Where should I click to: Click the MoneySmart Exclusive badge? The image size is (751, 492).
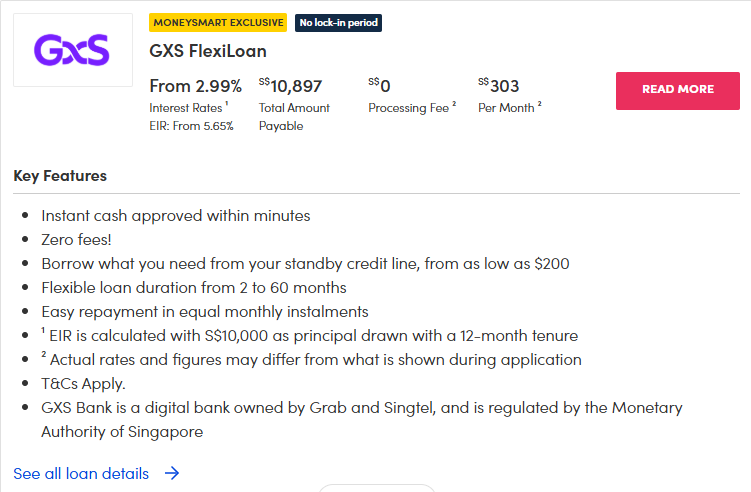point(219,22)
